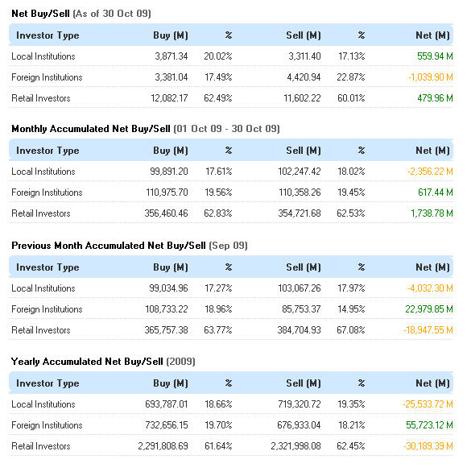The height and width of the screenshot is (476, 467).
Task: Click Local Institutions buy value 99,034.96
Action: coord(168,288)
